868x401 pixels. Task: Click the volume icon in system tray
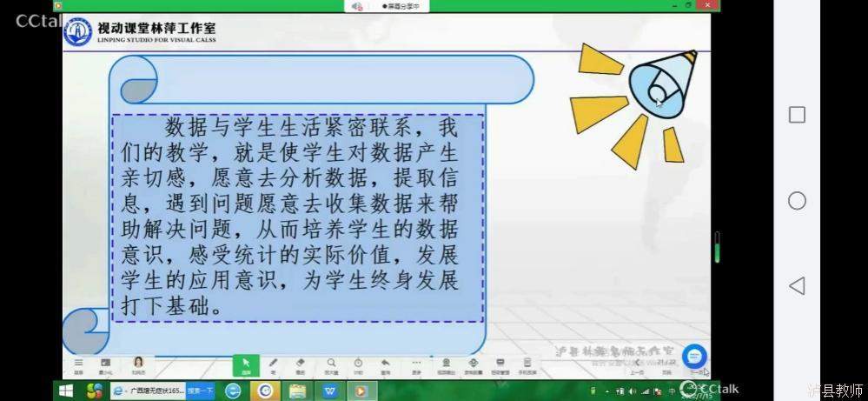(x=633, y=391)
